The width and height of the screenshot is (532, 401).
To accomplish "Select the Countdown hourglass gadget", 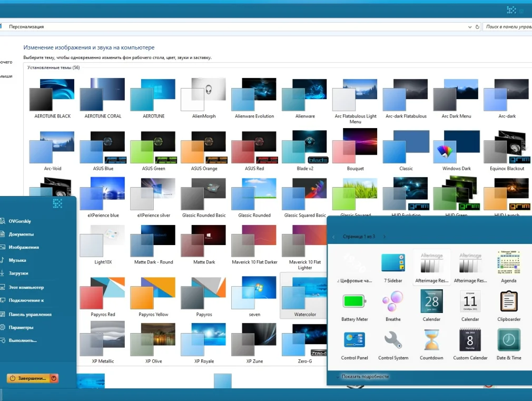I will 431,340.
